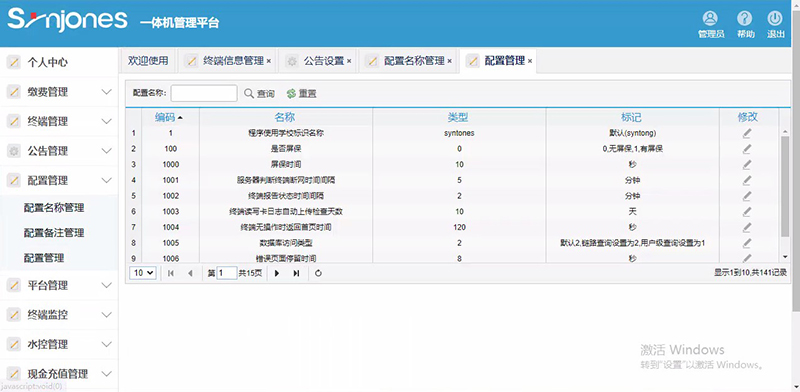Close the 终端信息管理 tab

(269, 61)
